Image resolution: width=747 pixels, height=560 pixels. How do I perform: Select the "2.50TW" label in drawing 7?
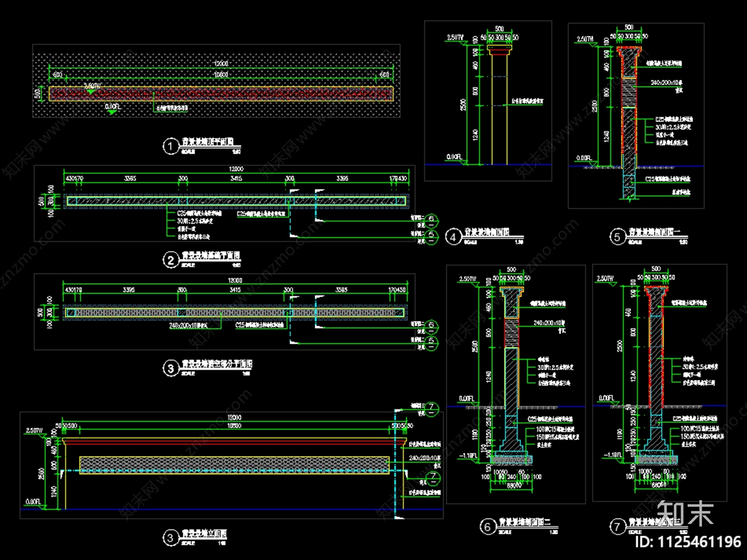click(605, 278)
